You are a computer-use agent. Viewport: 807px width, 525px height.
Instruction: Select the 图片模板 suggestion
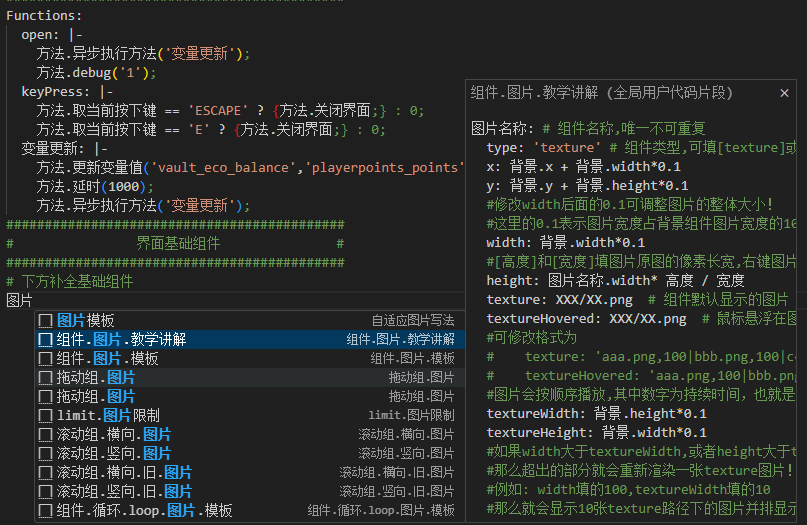(250, 321)
